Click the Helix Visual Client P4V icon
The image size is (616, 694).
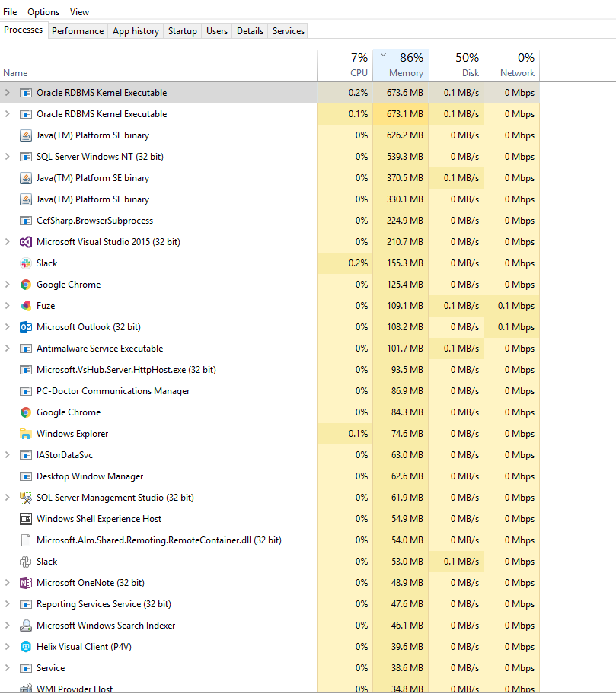pos(26,647)
